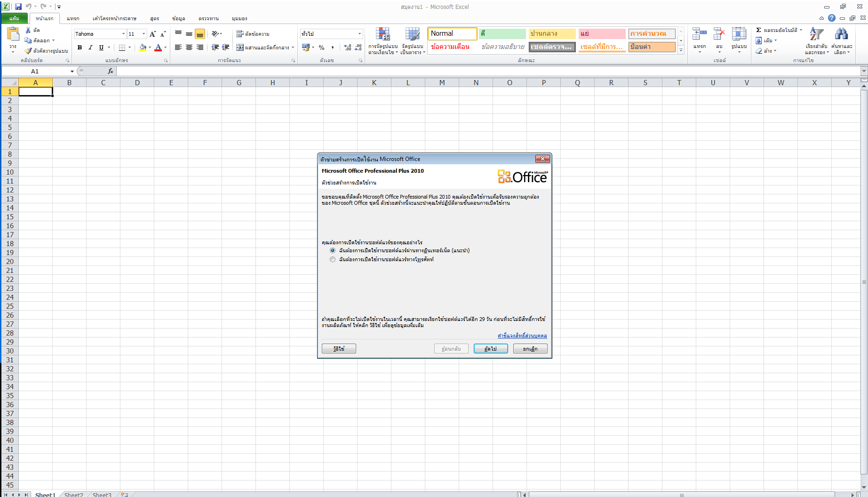Open the Tahoma font name dropdown
Screen dimensions: 868x497
pos(123,34)
